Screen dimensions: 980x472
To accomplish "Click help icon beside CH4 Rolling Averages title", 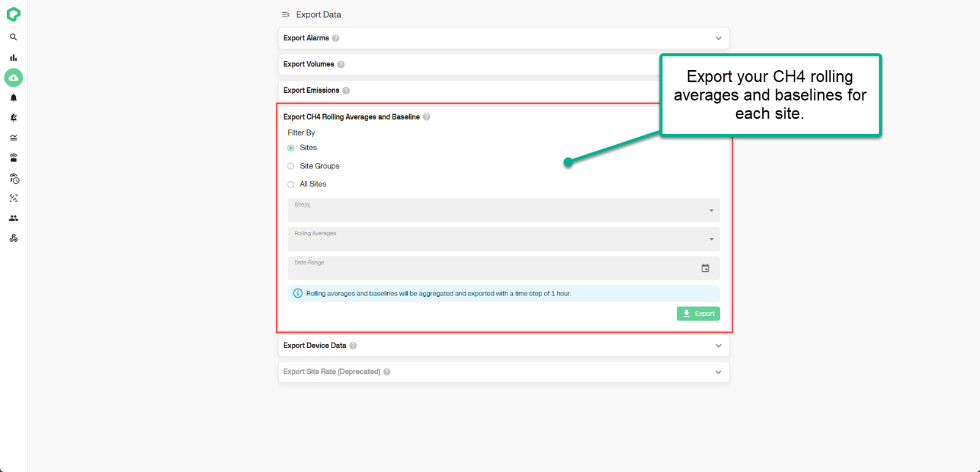I will [x=427, y=117].
